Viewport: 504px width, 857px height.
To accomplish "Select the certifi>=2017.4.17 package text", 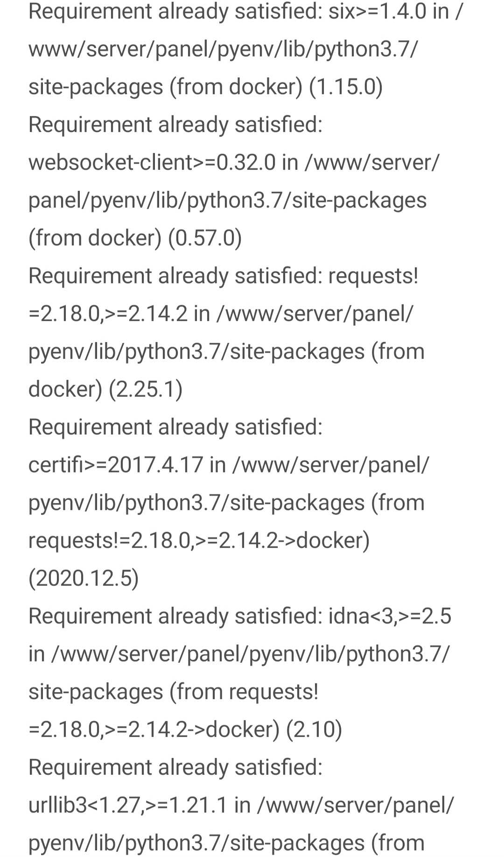I will pos(116,465).
